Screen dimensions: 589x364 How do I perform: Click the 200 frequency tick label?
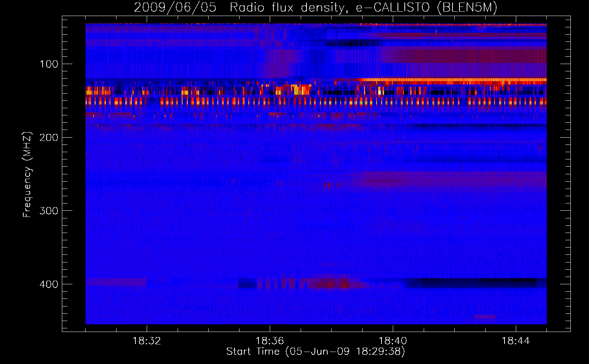[49, 138]
